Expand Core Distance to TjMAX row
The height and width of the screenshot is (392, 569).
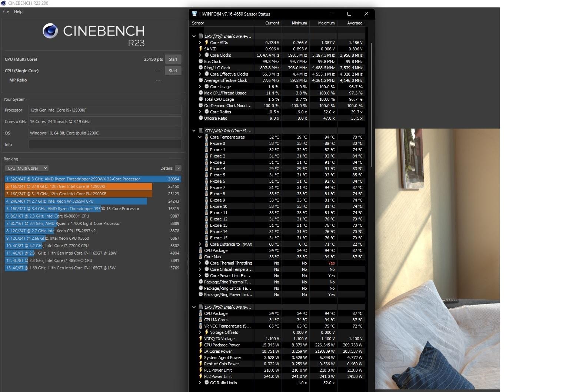pos(200,244)
